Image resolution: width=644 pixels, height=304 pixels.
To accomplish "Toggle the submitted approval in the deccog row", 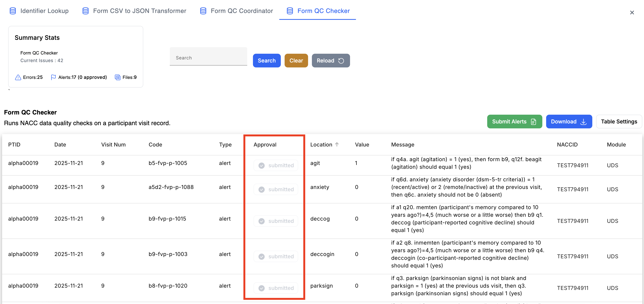I will [x=276, y=221].
